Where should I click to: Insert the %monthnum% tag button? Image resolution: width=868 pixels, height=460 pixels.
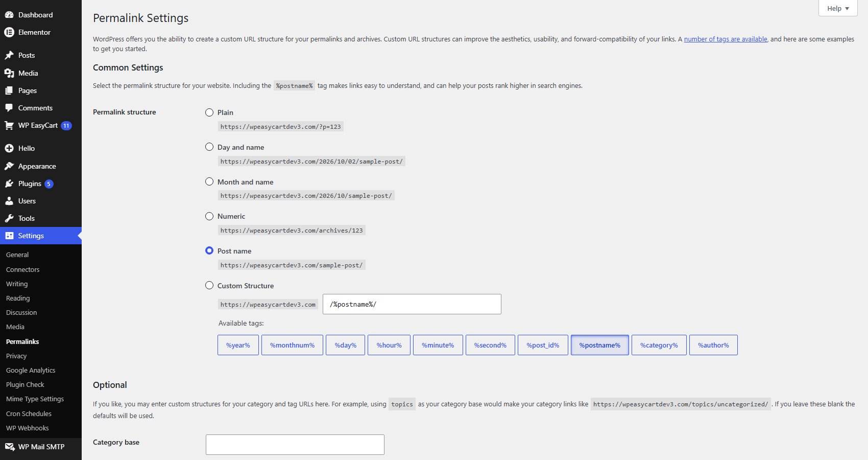pyautogui.click(x=292, y=345)
